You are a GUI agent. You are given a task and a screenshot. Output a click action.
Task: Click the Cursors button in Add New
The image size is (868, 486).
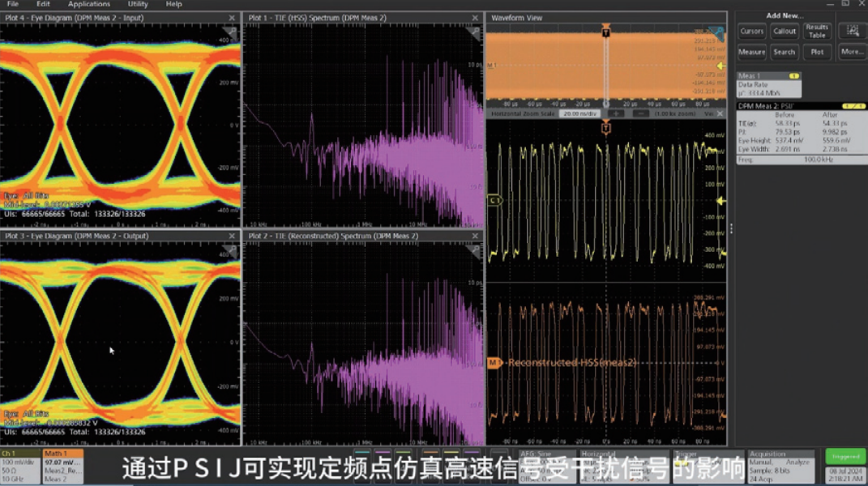click(x=751, y=32)
